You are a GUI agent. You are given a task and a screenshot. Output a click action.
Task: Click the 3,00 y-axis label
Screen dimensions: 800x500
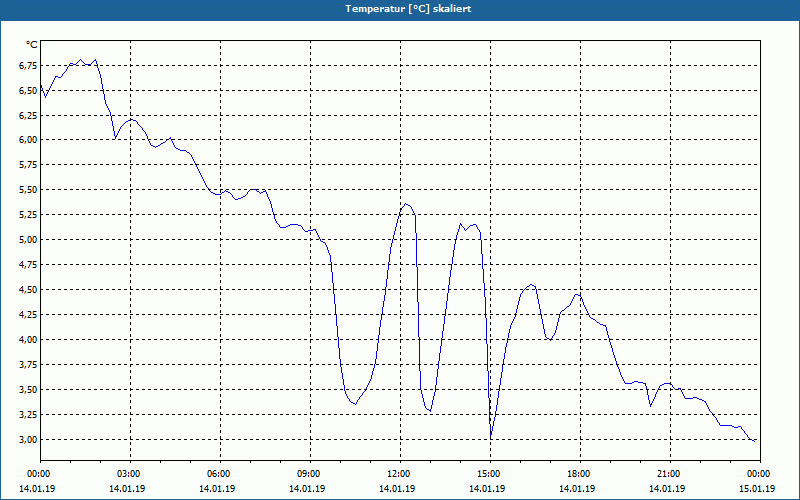pos(28,440)
